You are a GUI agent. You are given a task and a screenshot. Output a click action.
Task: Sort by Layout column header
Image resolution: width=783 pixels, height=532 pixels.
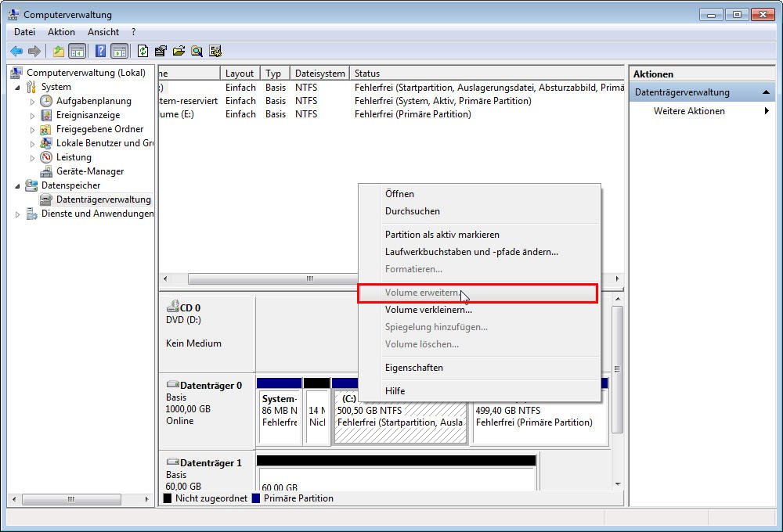point(240,74)
